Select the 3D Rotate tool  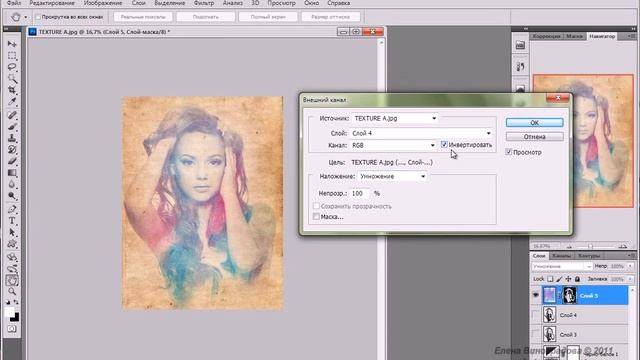click(x=12, y=258)
